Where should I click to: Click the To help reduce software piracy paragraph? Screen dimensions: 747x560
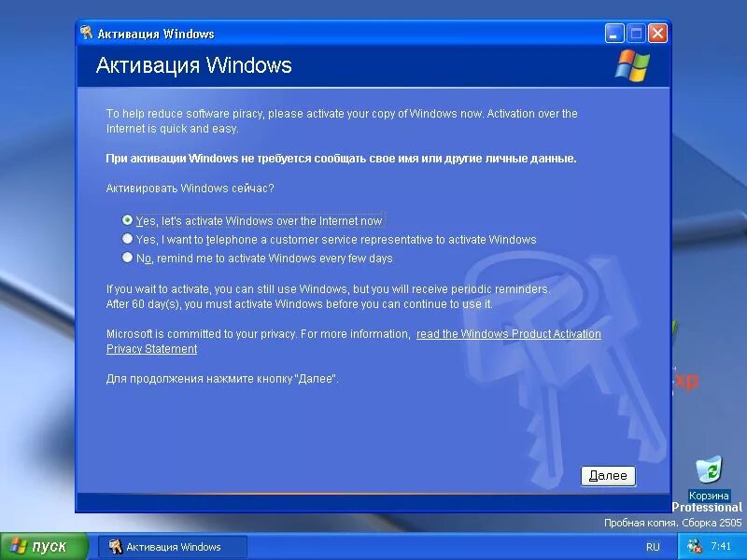(342, 121)
